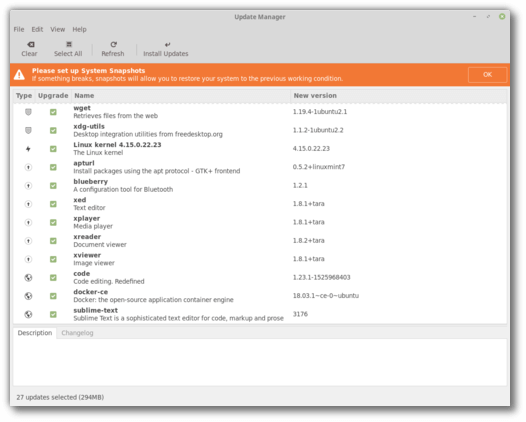Click the up-arrow type icon for xviewer

click(x=29, y=259)
